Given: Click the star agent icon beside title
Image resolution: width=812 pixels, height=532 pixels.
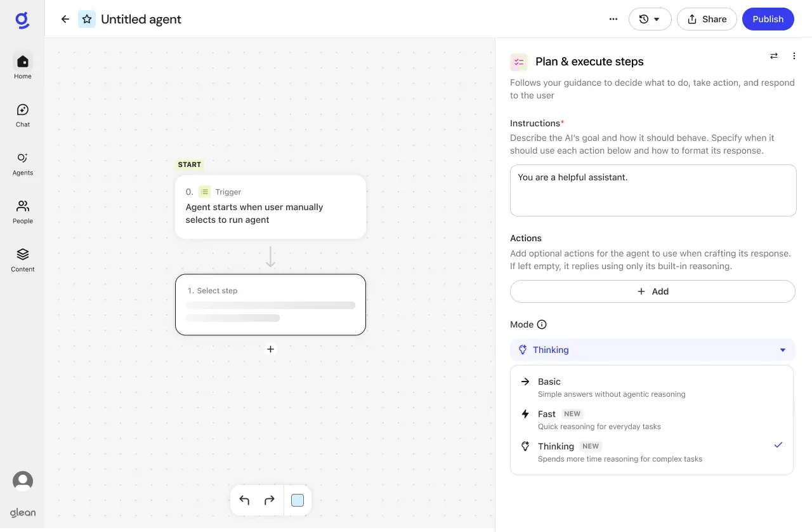Looking at the screenshot, I should (87, 19).
